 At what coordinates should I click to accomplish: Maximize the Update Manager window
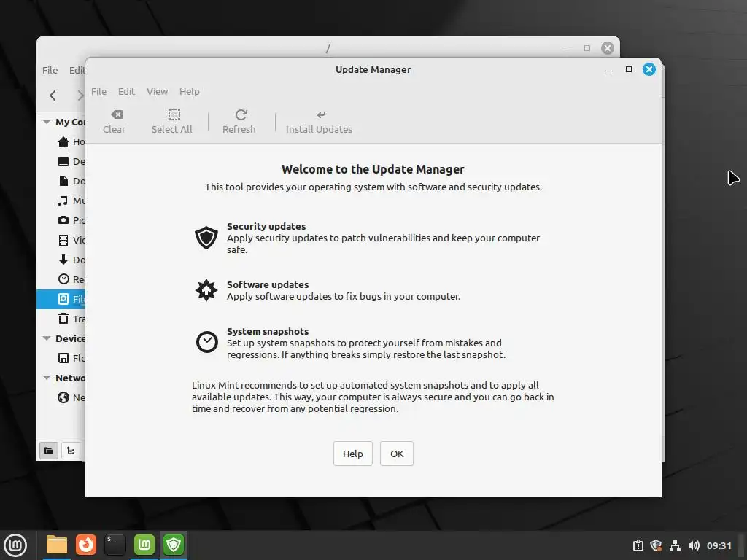coord(629,69)
